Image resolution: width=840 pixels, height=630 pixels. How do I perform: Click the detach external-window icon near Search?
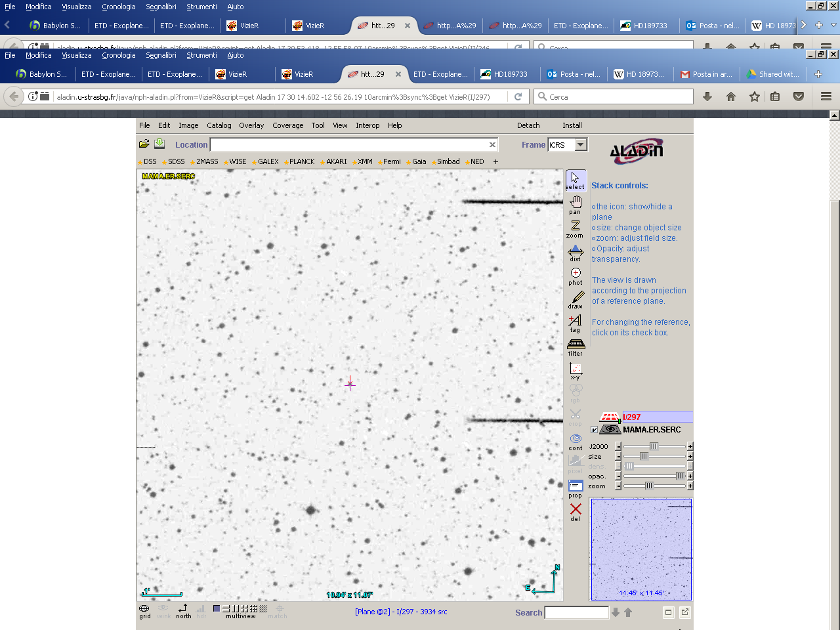(685, 612)
